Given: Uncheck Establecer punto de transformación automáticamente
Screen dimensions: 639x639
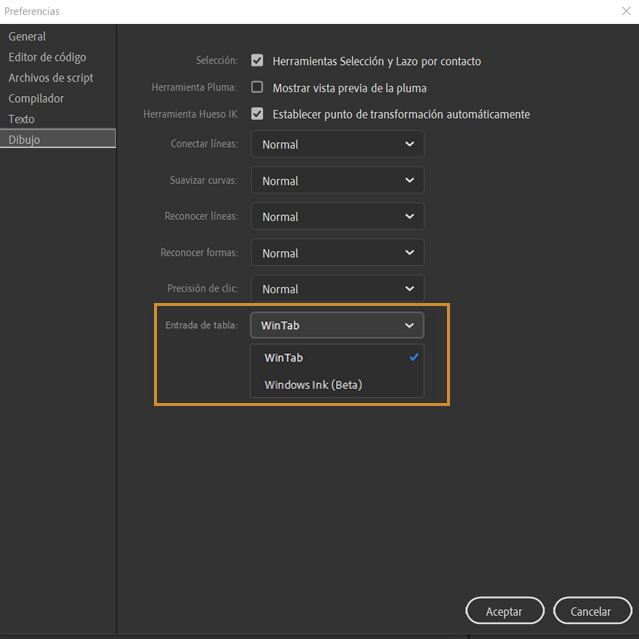Looking at the screenshot, I should pyautogui.click(x=257, y=114).
